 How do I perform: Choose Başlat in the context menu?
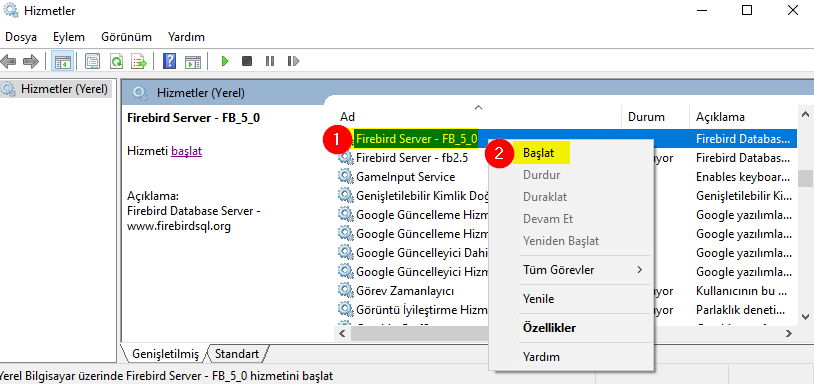(538, 153)
